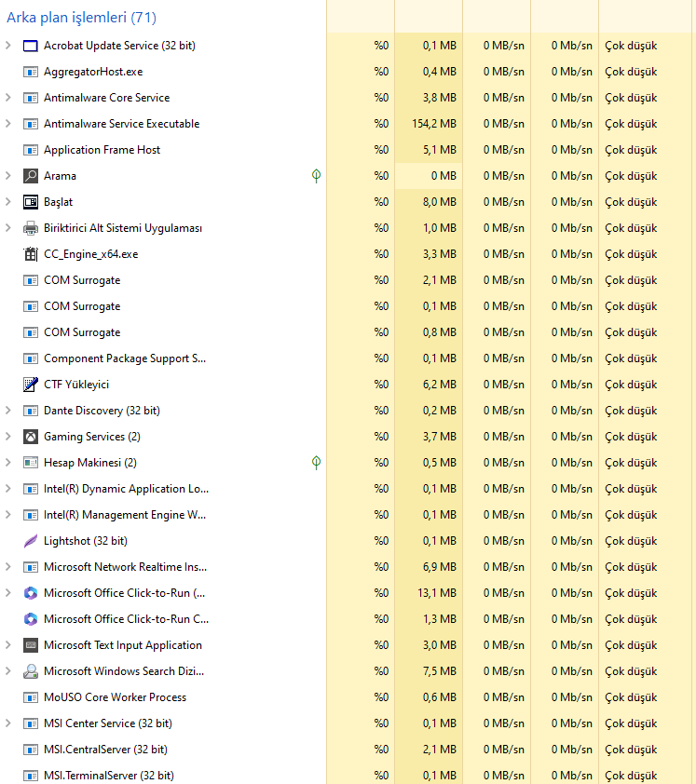This screenshot has width=696, height=784.
Task: Click the Acrobat Update Service process icon
Action: (x=31, y=46)
